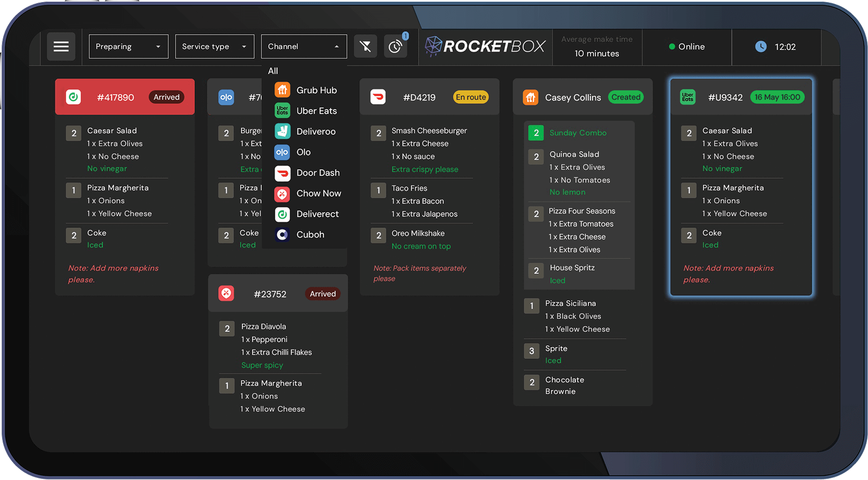
Task: Filter by Uber Eats channel
Action: click(x=316, y=111)
